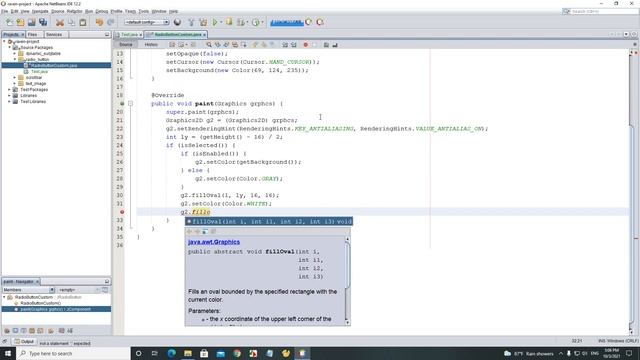Image resolution: width=640 pixels, height=360 pixels.
Task: Open the Tools menu
Action: click(143, 11)
